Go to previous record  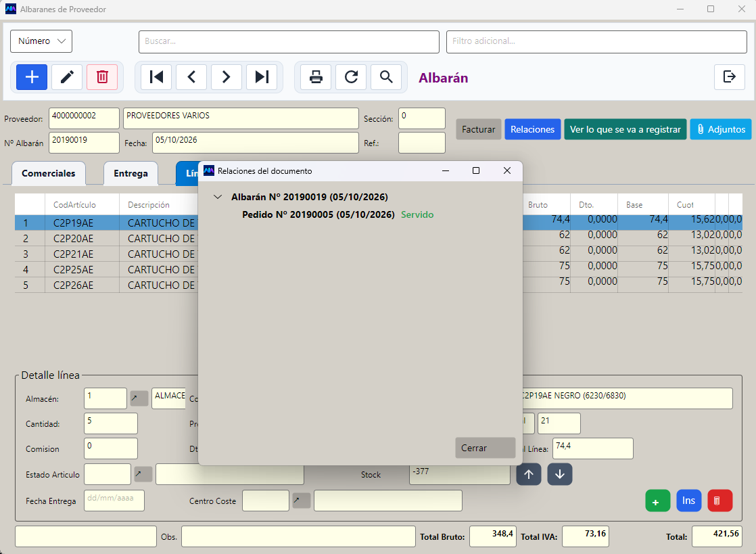point(191,77)
